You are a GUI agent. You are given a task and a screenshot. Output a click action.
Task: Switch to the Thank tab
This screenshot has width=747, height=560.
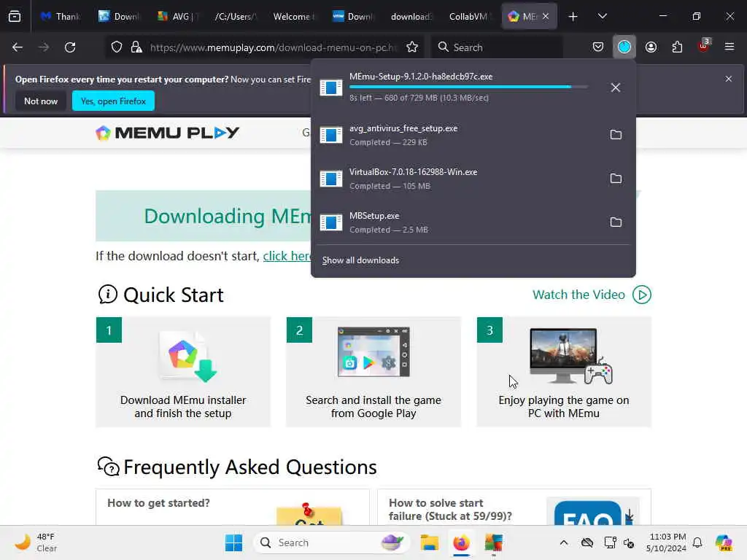(x=61, y=17)
